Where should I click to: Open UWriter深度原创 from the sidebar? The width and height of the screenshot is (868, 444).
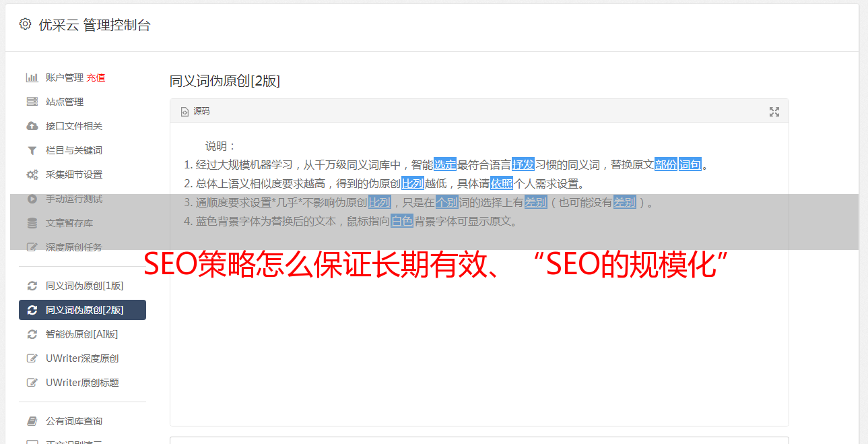[x=82, y=358]
